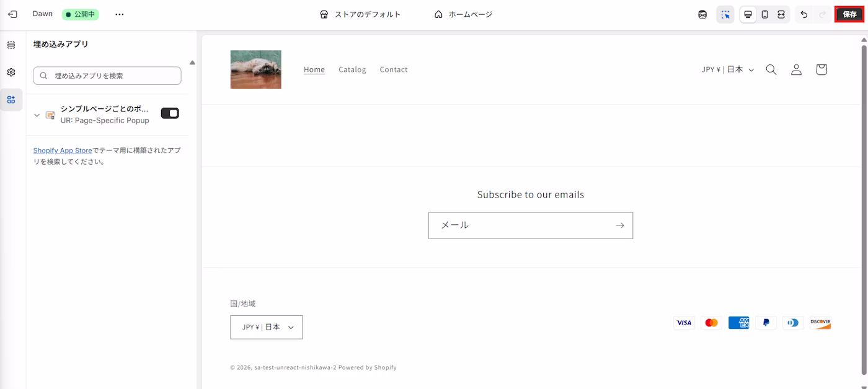868x389 pixels.
Task: Switch to mobile preview icon
Action: coord(764,14)
